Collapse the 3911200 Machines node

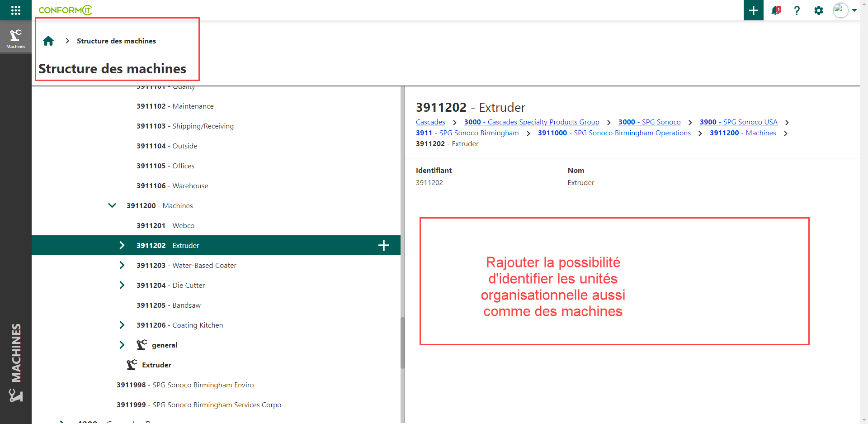(112, 205)
